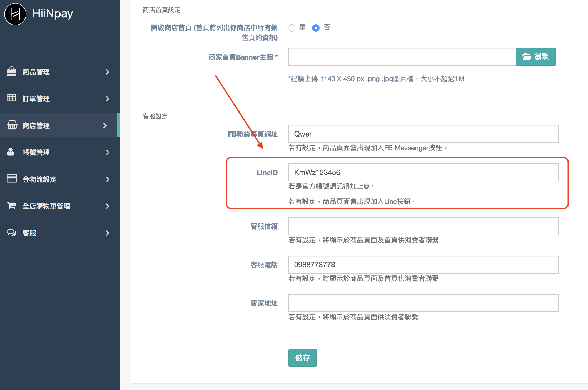588x390 pixels.
Task: Click the 加入Line按鈕 hint text
Action: click(352, 202)
